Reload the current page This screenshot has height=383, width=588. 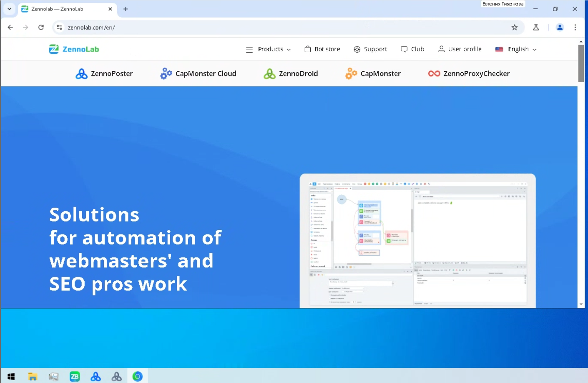pyautogui.click(x=41, y=28)
